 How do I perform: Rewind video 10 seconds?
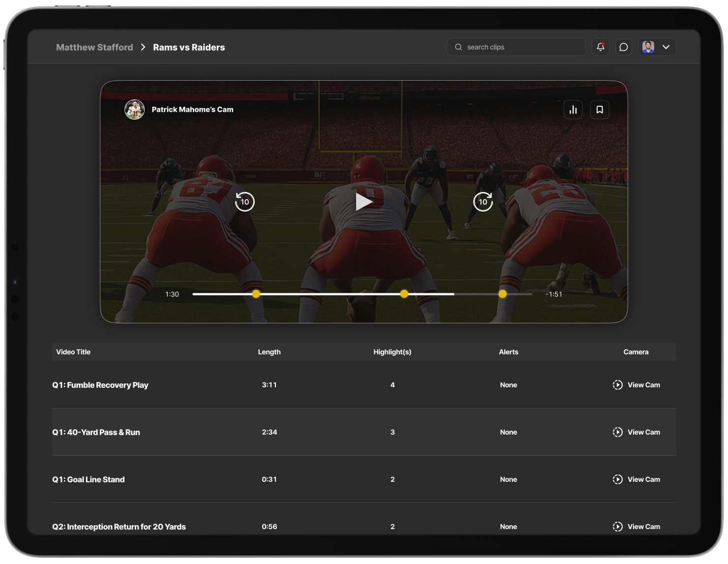(244, 202)
